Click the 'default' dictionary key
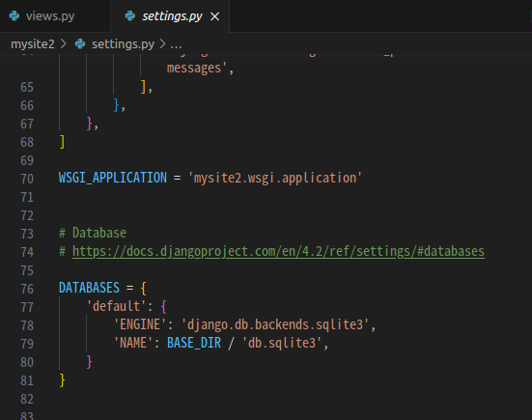 pyautogui.click(x=117, y=306)
